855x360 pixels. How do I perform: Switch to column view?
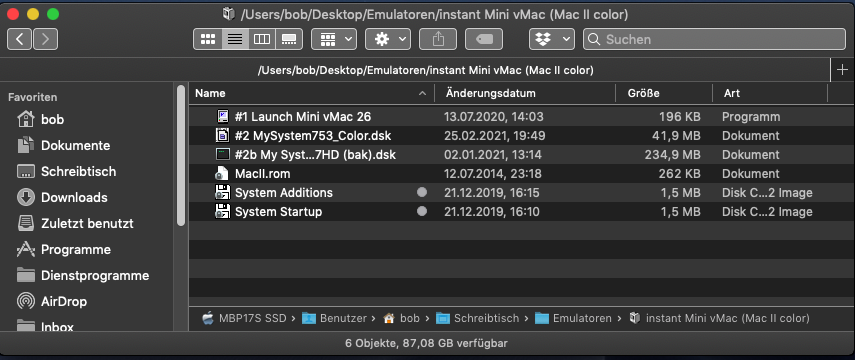click(x=262, y=39)
